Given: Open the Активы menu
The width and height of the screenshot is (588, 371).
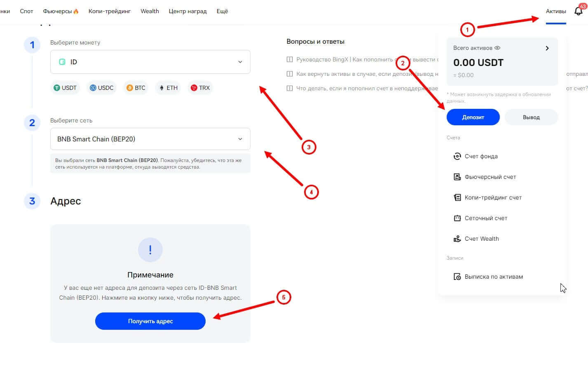Looking at the screenshot, I should (x=555, y=11).
